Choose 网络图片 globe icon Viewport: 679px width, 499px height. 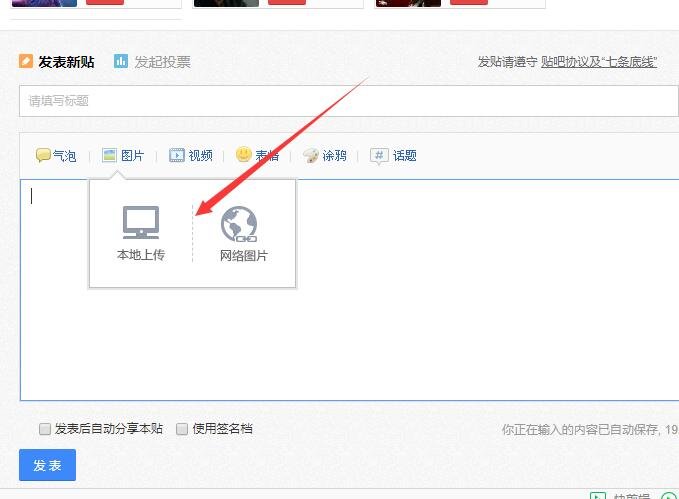[239, 224]
